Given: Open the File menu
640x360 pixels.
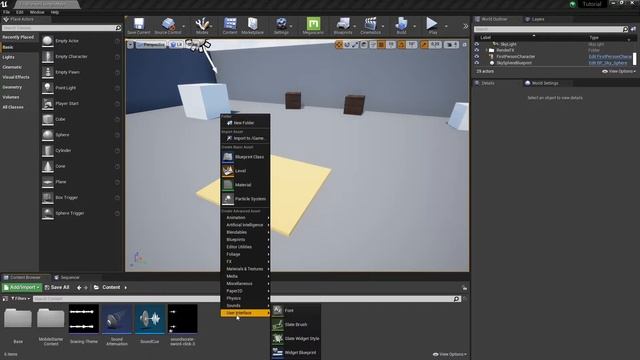Looking at the screenshot, I should coord(7,12).
